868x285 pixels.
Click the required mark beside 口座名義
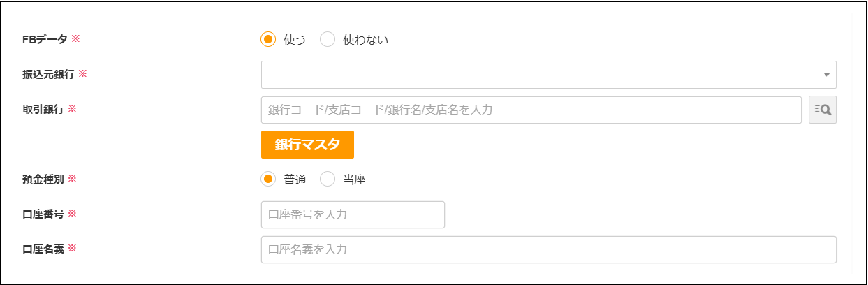point(72,249)
